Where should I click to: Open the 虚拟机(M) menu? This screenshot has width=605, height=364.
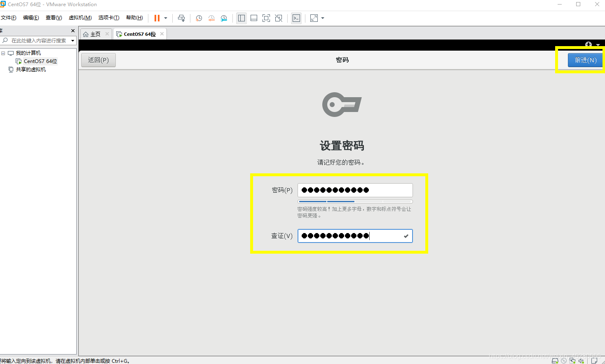(80, 18)
